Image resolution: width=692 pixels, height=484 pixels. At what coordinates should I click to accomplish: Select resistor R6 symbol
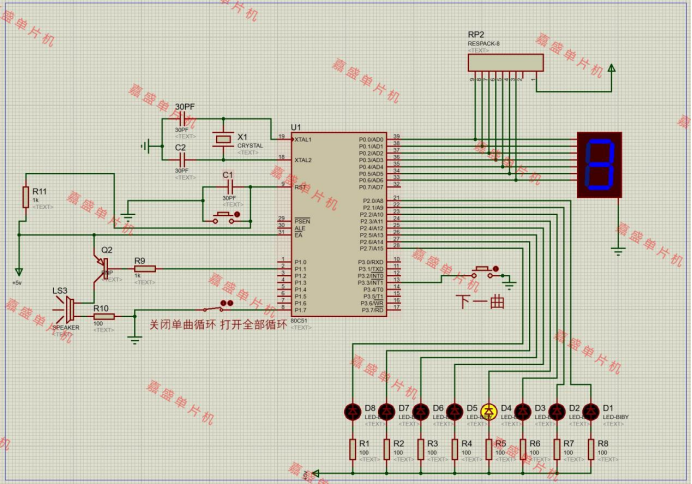pyautogui.click(x=523, y=450)
